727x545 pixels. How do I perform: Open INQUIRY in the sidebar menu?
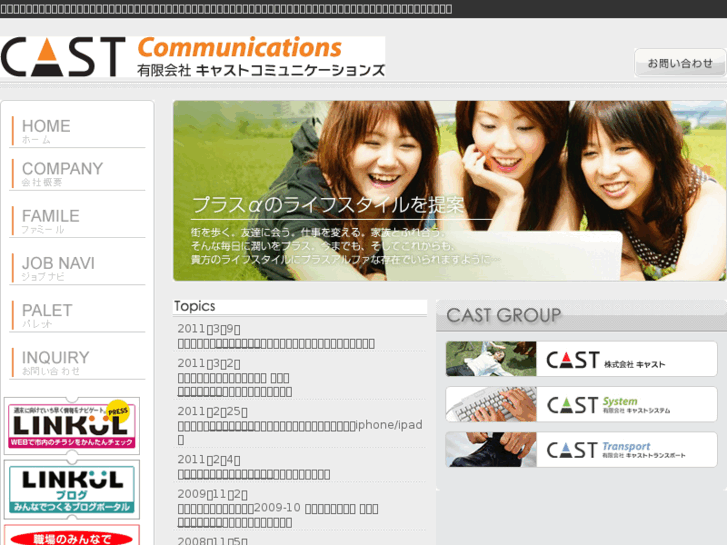[x=77, y=362]
